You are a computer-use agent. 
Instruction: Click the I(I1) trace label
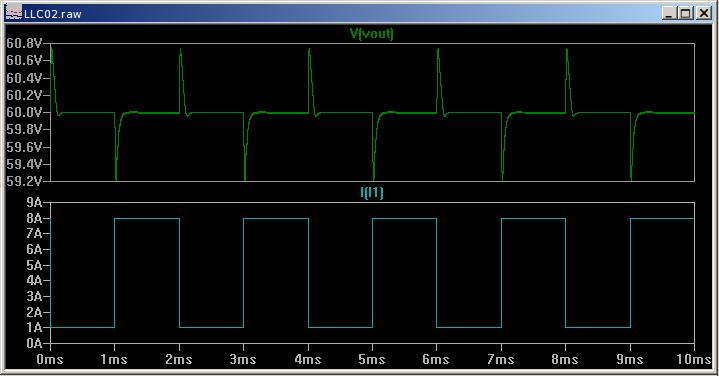click(x=371, y=193)
